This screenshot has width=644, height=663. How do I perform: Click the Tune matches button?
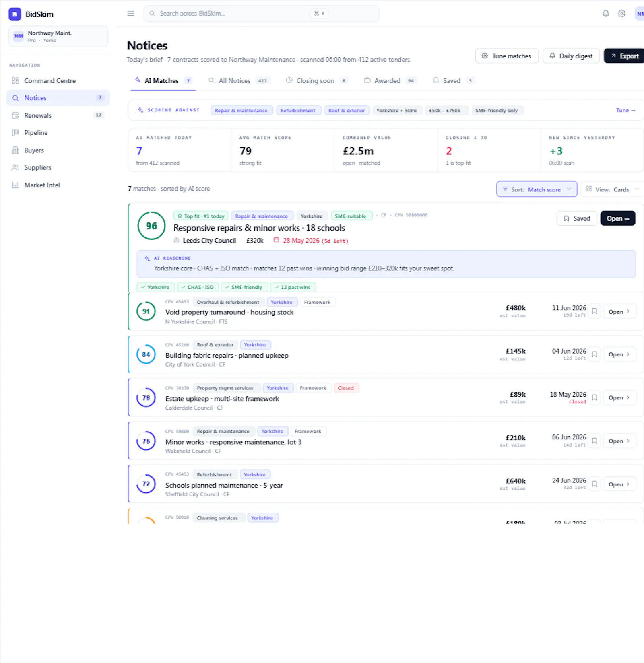[x=507, y=56]
